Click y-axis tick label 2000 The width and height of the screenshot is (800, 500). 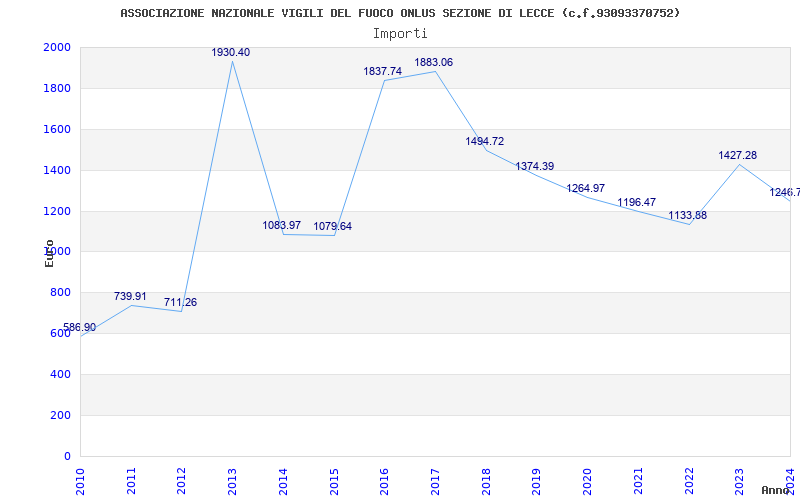pyautogui.click(x=57, y=47)
